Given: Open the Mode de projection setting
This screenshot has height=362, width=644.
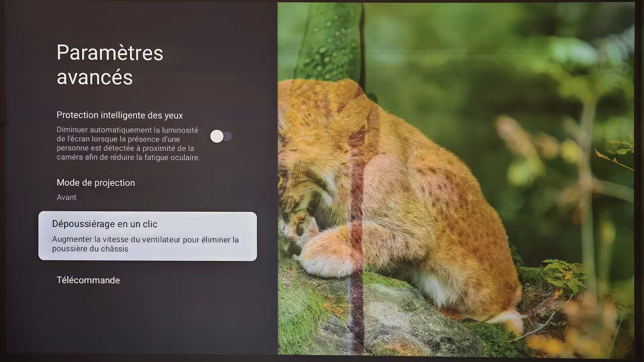Looking at the screenshot, I should click(x=96, y=183).
